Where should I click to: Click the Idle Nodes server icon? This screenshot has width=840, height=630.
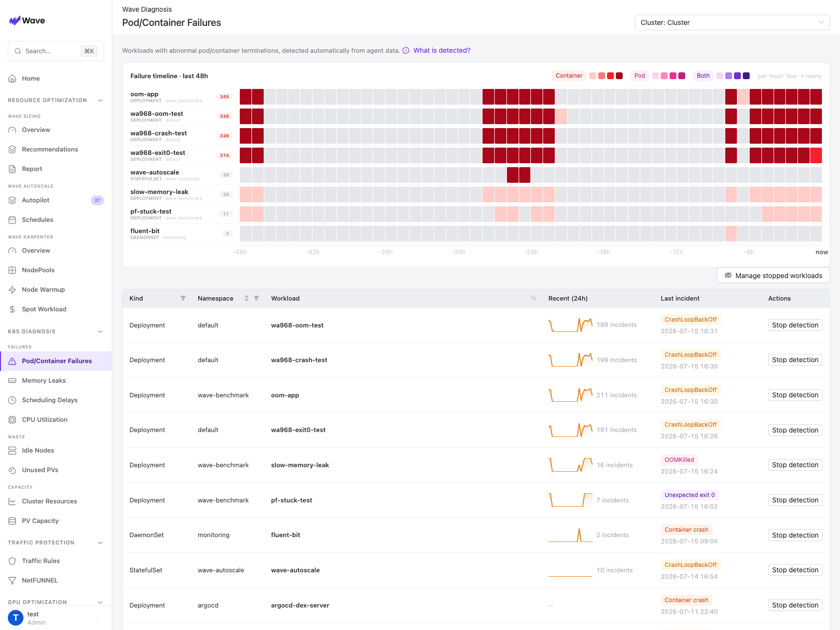[x=12, y=451]
